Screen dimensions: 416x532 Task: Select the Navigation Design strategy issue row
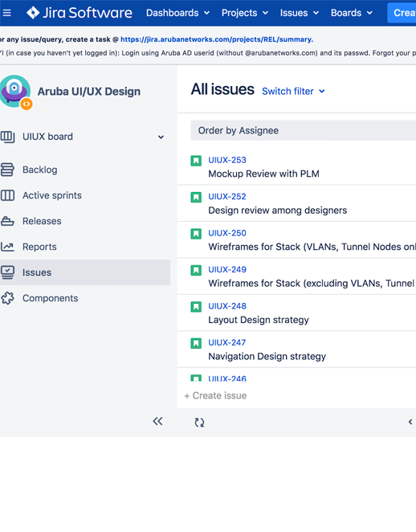(296, 350)
